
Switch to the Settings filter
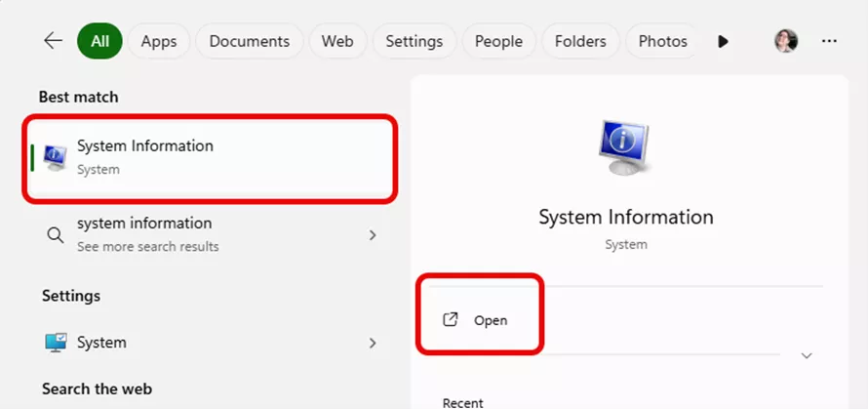414,41
